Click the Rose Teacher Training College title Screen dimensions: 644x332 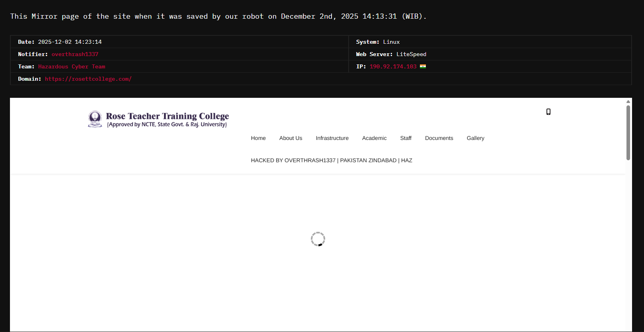tap(167, 116)
